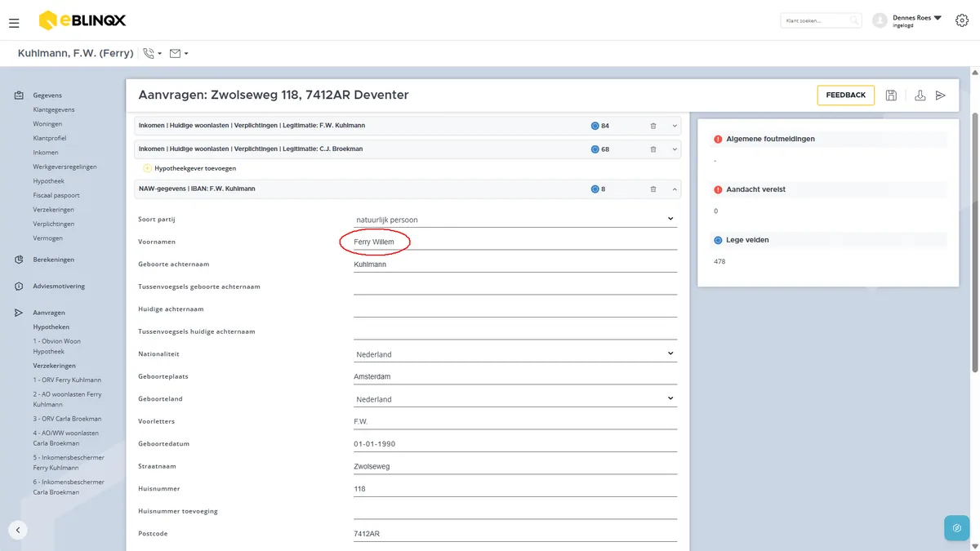Click the Voornamen input field
Screen dimensions: 980x551
coord(515,242)
